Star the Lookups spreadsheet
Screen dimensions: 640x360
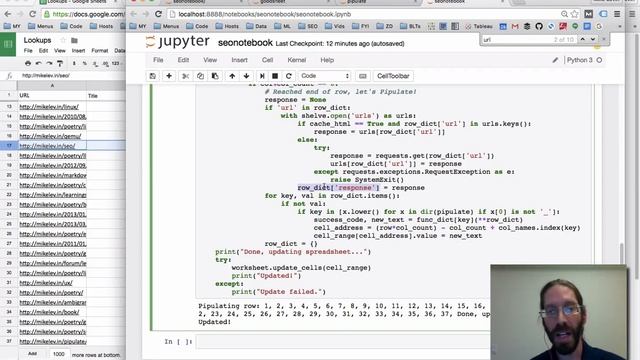coord(63,40)
